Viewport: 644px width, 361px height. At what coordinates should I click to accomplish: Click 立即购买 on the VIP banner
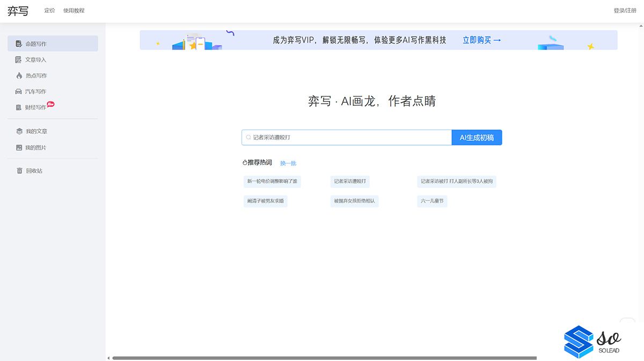482,40
